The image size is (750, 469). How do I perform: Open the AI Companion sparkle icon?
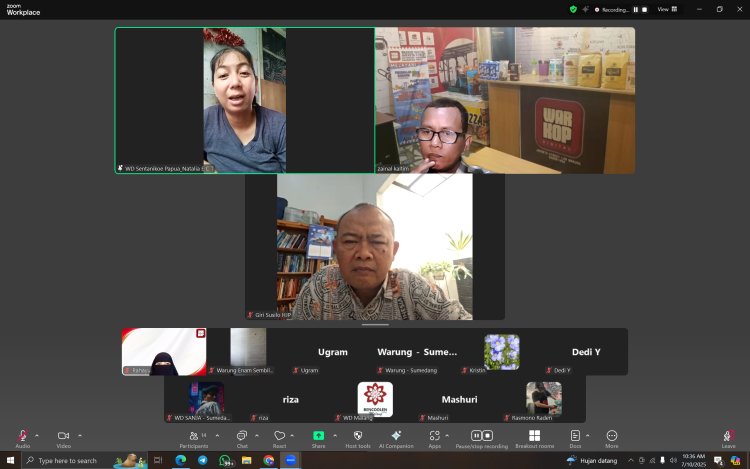396,436
